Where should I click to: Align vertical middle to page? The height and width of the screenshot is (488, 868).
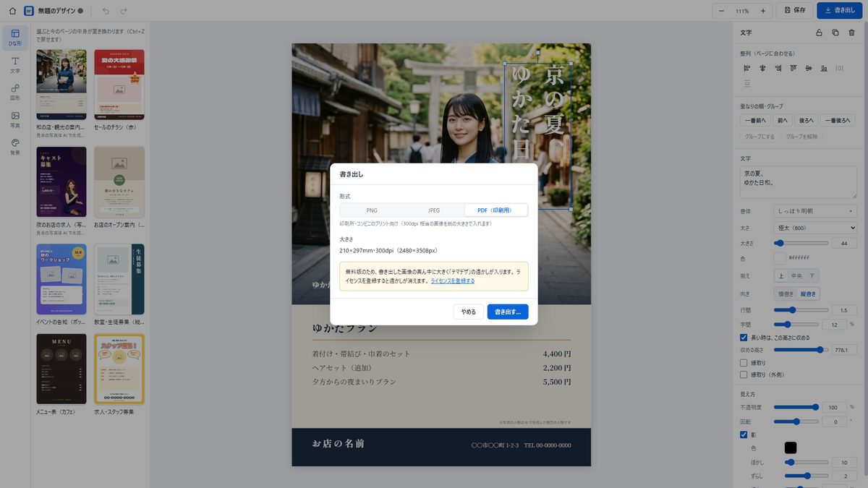click(809, 69)
